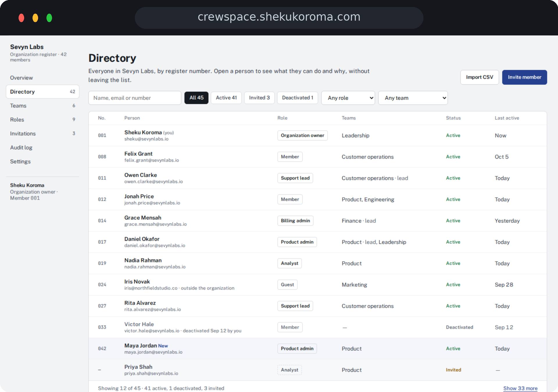Click the Show 33 more link
The width and height of the screenshot is (558, 392).
[x=520, y=388]
